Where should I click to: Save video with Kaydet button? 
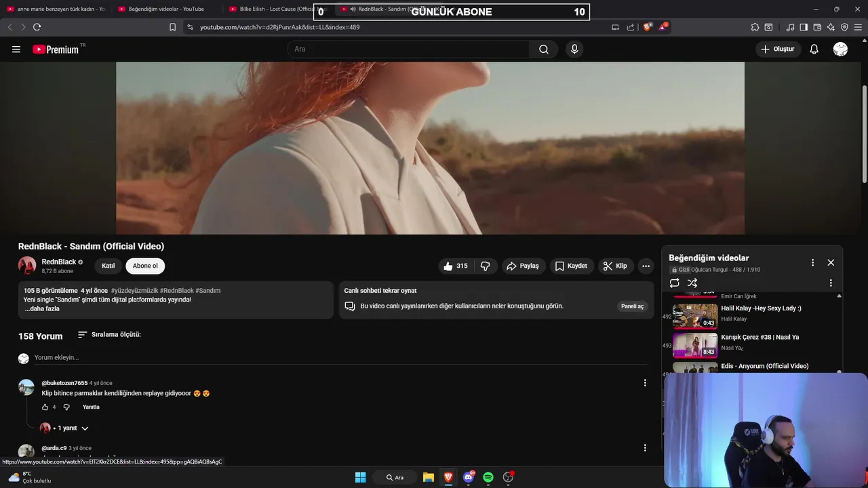point(571,266)
